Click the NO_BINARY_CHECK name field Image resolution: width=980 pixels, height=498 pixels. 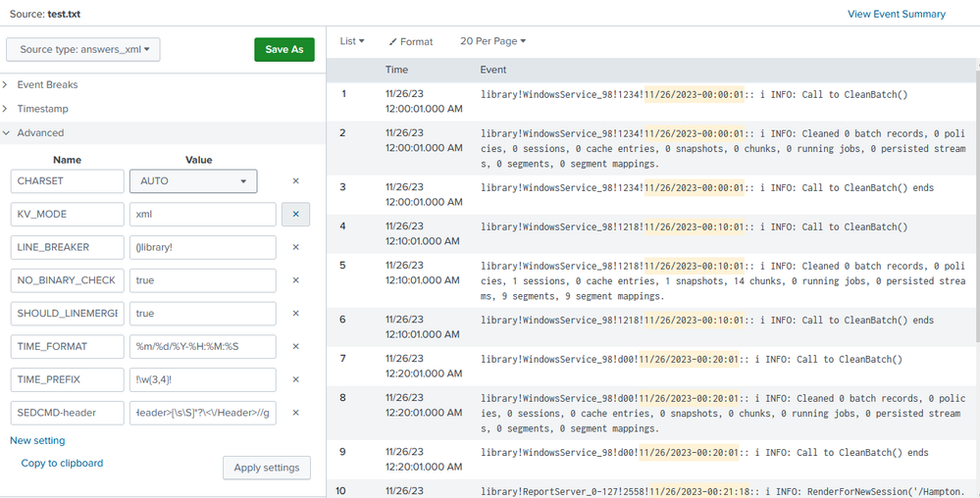tap(68, 280)
